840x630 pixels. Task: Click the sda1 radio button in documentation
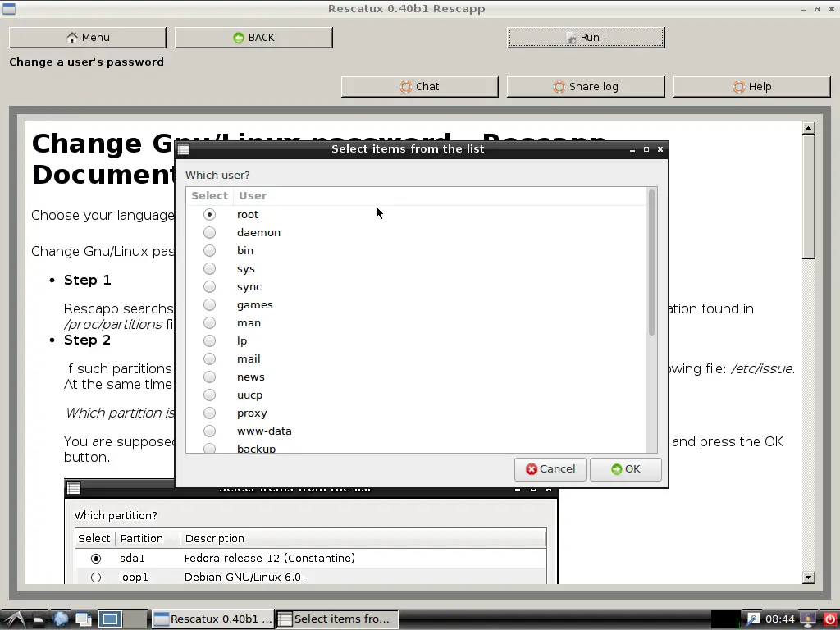click(x=96, y=559)
